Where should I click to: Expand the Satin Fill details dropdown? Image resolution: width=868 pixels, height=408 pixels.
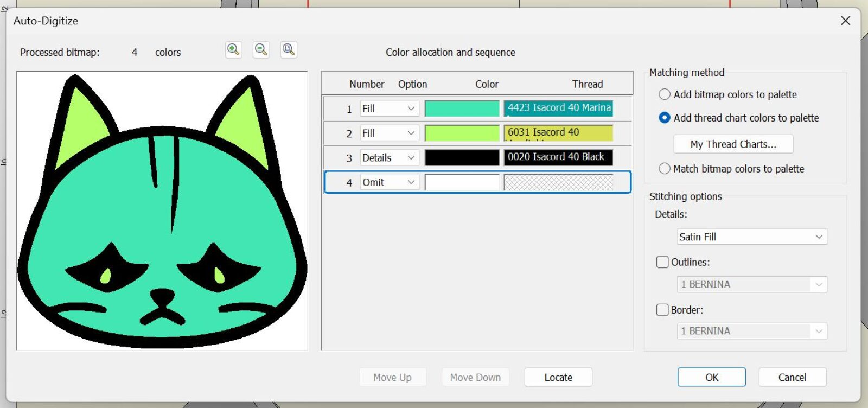pyautogui.click(x=752, y=237)
